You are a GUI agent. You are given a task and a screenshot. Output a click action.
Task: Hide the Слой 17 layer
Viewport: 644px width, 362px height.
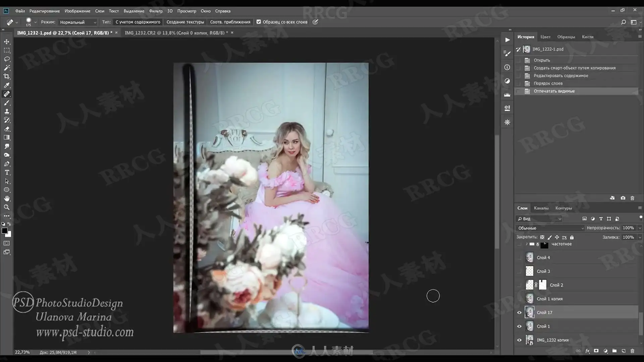pos(520,312)
